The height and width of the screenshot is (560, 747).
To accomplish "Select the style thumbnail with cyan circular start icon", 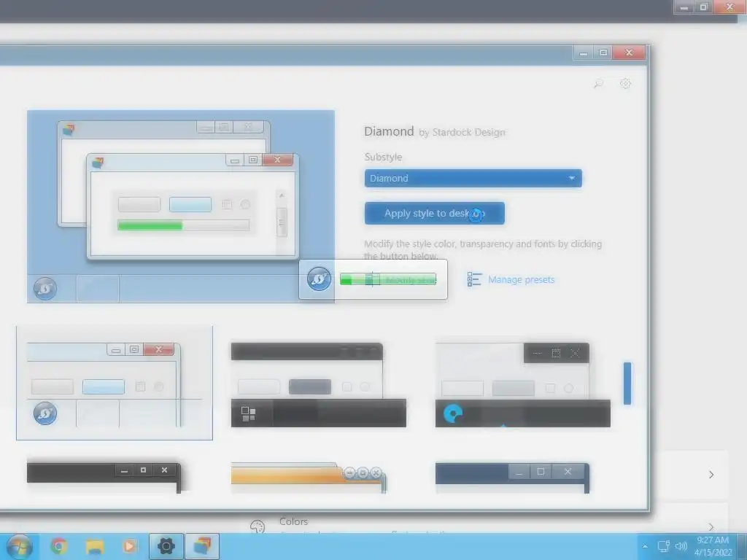I will [x=522, y=385].
